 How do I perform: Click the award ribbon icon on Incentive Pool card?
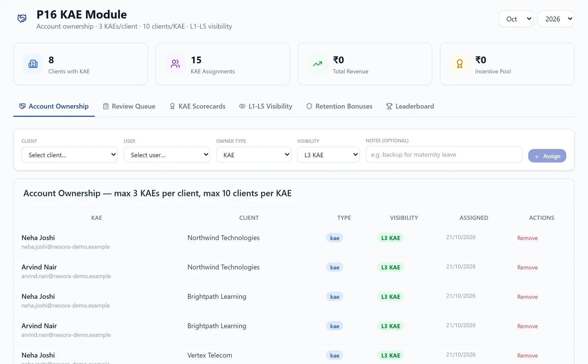[x=460, y=64]
